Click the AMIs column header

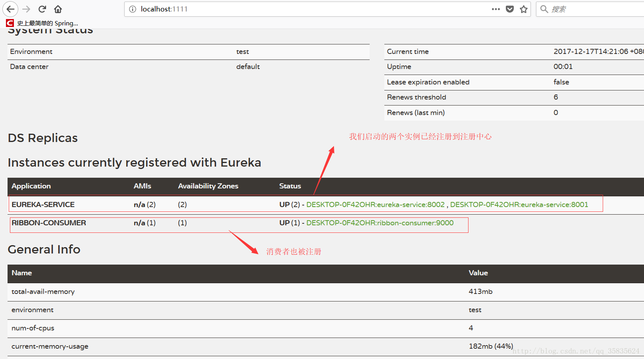coord(142,186)
